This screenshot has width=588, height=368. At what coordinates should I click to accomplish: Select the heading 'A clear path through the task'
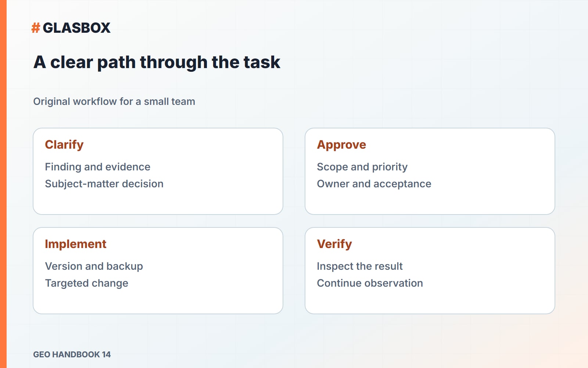click(x=157, y=62)
